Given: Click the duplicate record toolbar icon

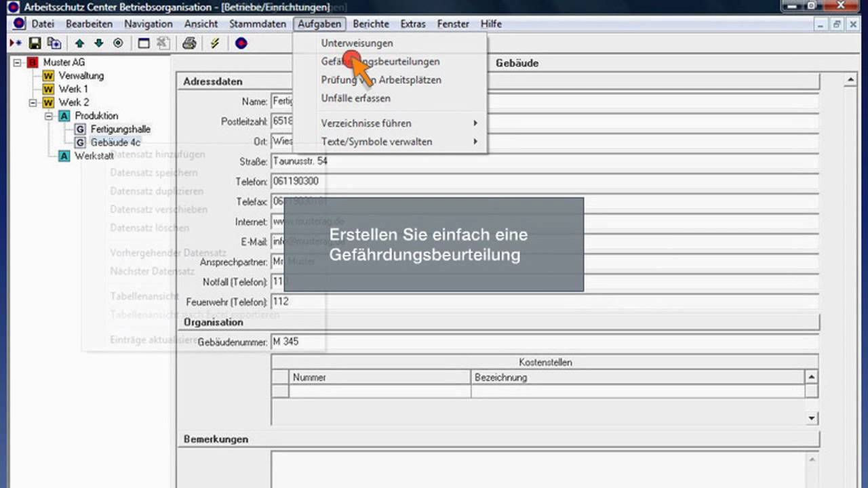Looking at the screenshot, I should [54, 43].
